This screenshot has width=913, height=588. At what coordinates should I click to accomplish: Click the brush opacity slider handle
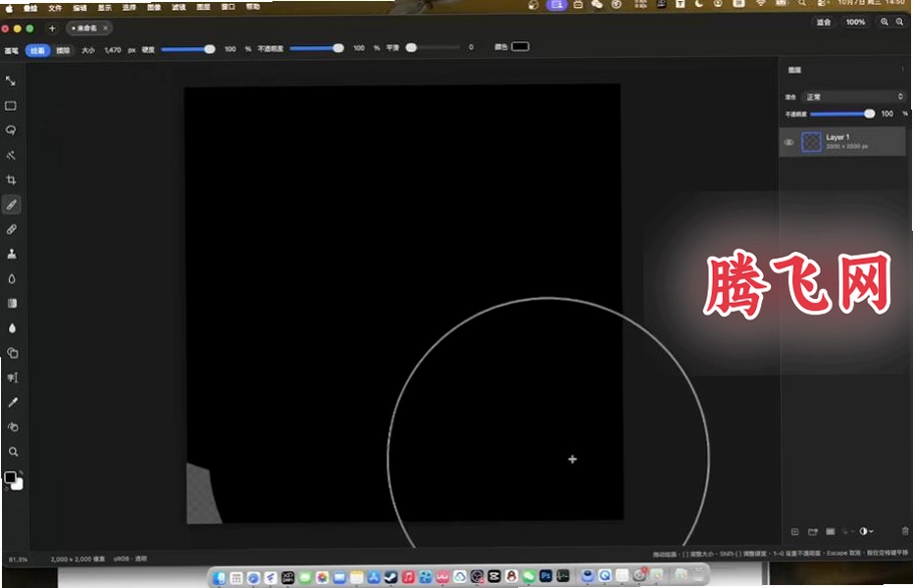click(338, 48)
